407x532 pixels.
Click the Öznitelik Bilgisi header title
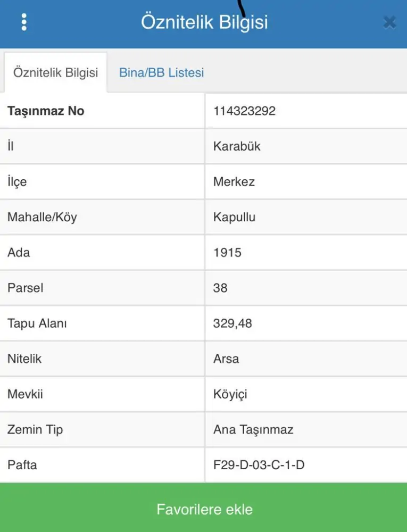[x=204, y=22]
